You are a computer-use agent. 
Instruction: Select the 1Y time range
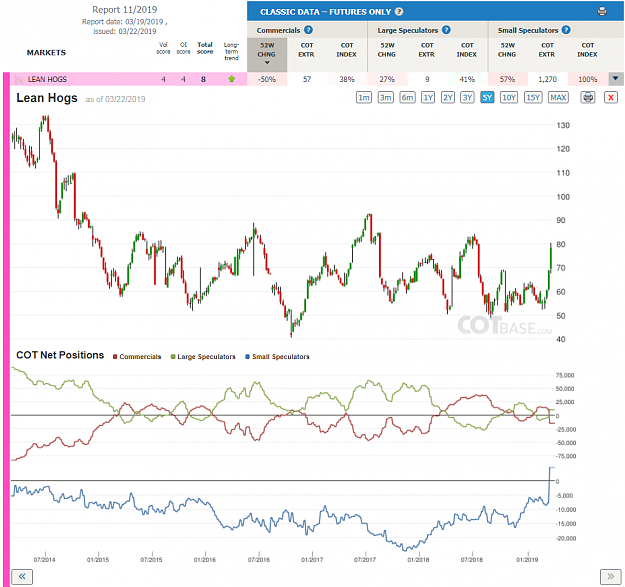[x=428, y=97]
